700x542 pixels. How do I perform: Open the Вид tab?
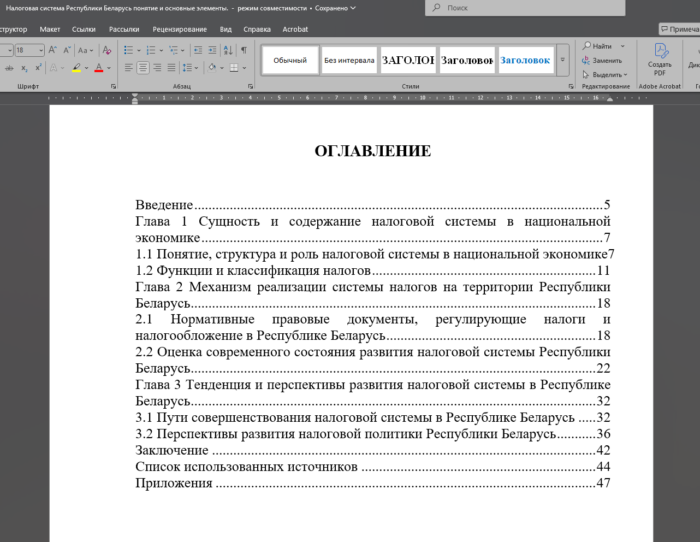point(225,29)
